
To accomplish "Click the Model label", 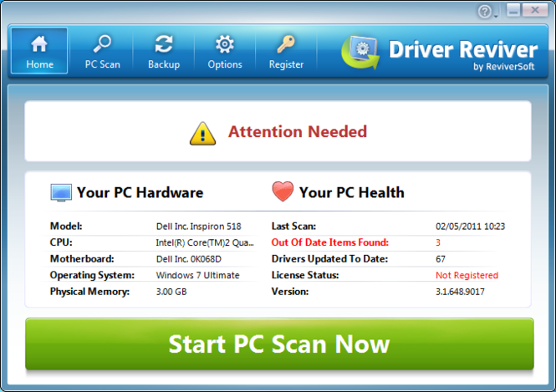I will pos(66,227).
